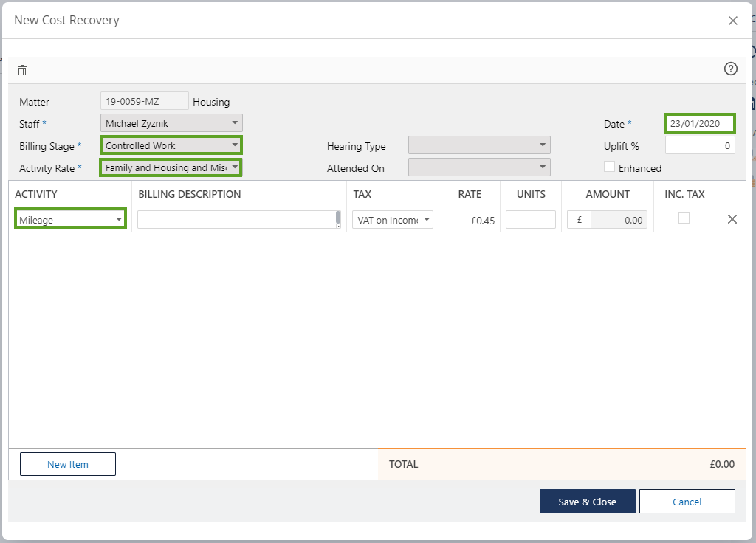Open the Attended On dropdown

point(478,167)
